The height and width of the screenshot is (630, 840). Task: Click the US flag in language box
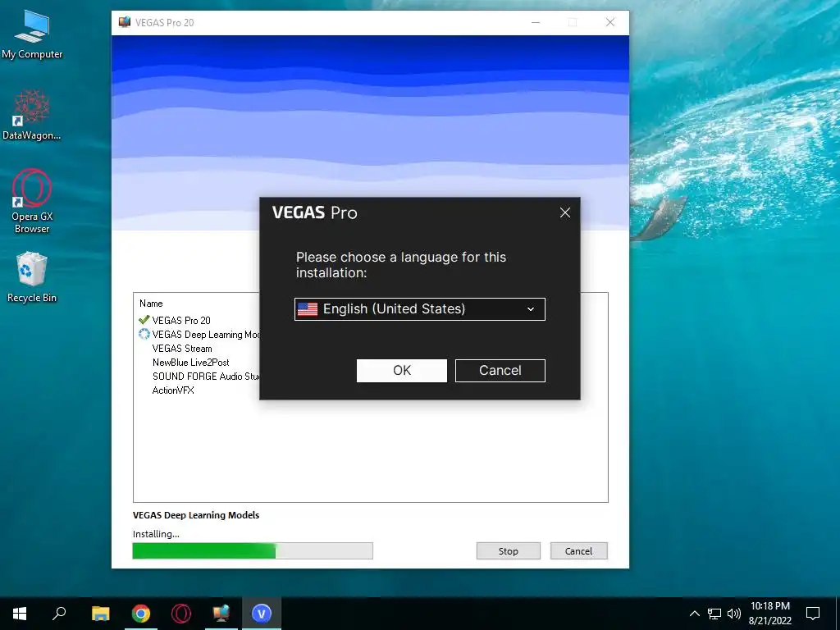[x=308, y=309]
